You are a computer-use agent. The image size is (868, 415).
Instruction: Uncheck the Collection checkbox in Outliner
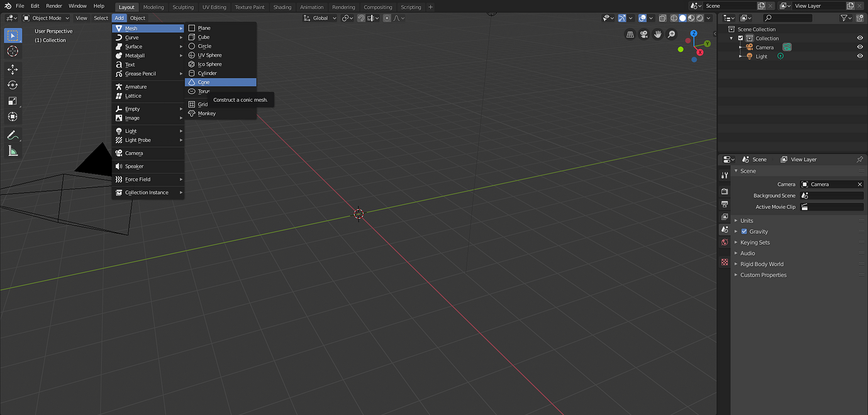741,38
